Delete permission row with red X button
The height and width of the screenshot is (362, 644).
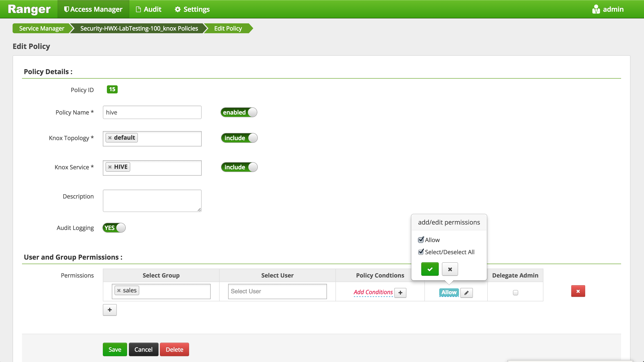pyautogui.click(x=578, y=291)
